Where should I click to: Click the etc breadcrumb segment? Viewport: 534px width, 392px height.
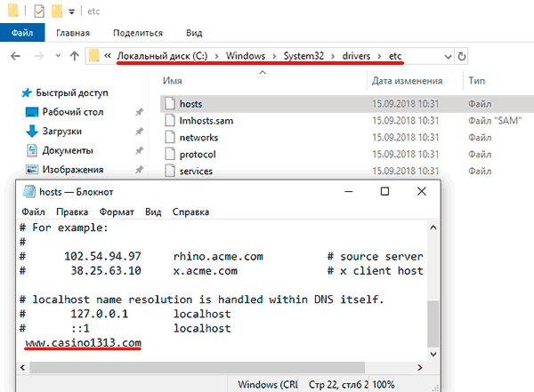coord(395,56)
